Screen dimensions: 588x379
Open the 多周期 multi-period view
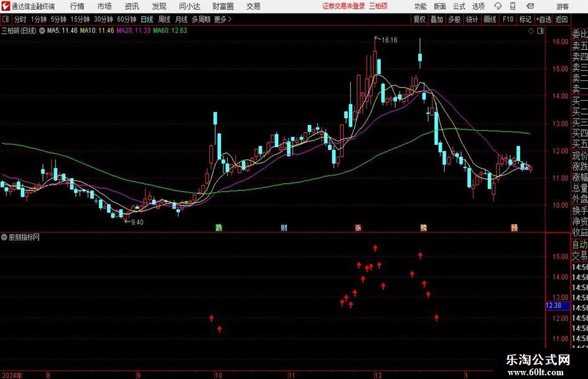pyautogui.click(x=201, y=19)
